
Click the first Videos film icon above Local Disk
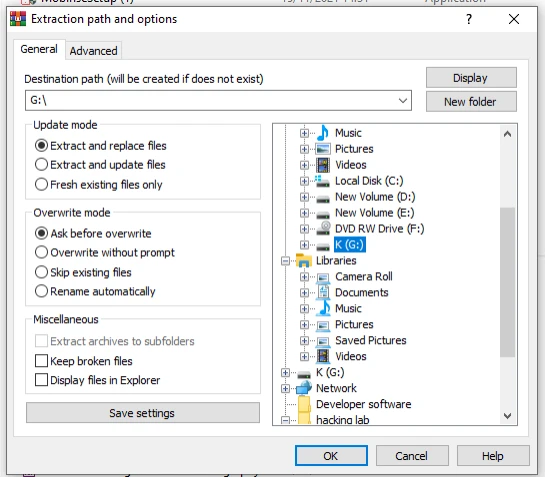click(323, 165)
